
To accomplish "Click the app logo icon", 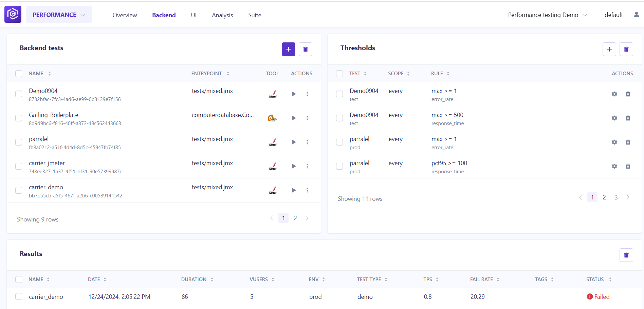I will [x=13, y=14].
